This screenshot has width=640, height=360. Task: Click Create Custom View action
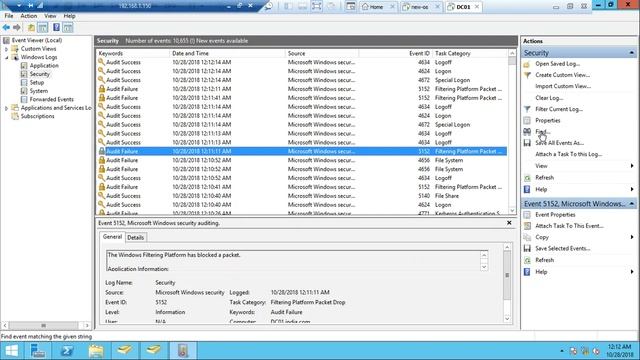point(562,75)
